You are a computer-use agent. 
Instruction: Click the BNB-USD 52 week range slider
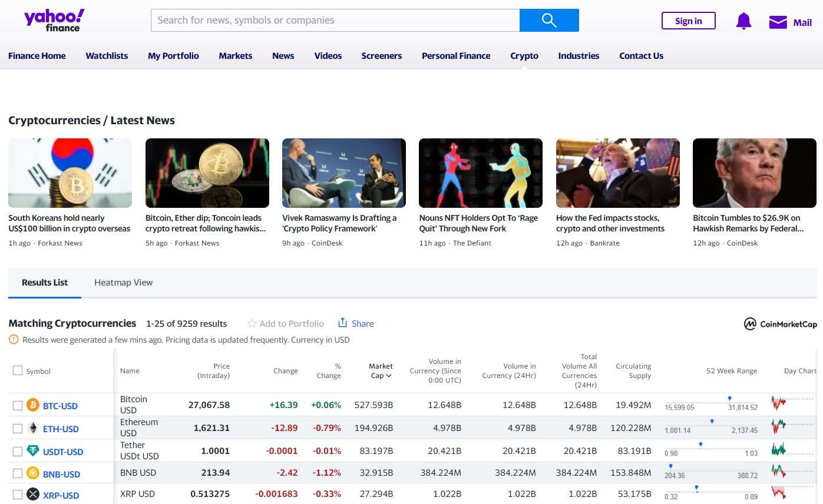(x=711, y=471)
